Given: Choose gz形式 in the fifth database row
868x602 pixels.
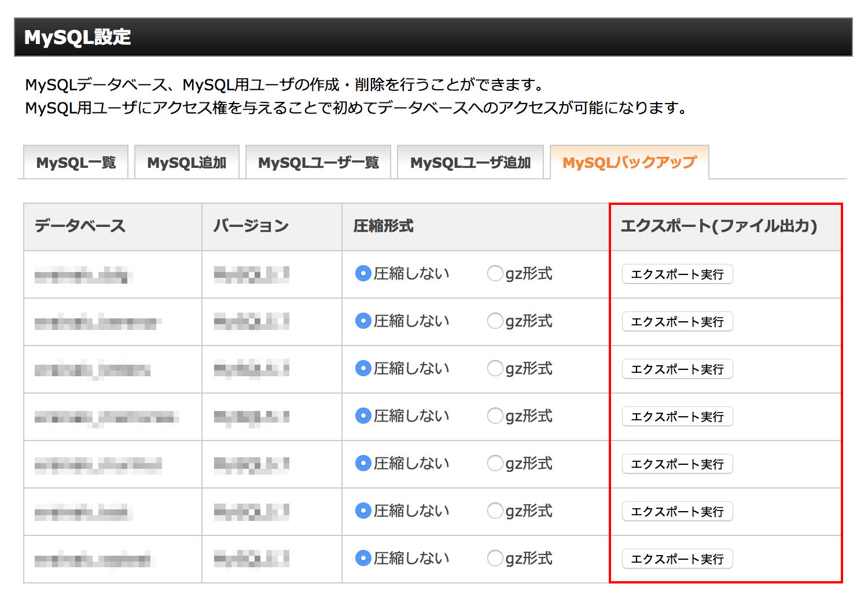Looking at the screenshot, I should tap(495, 463).
